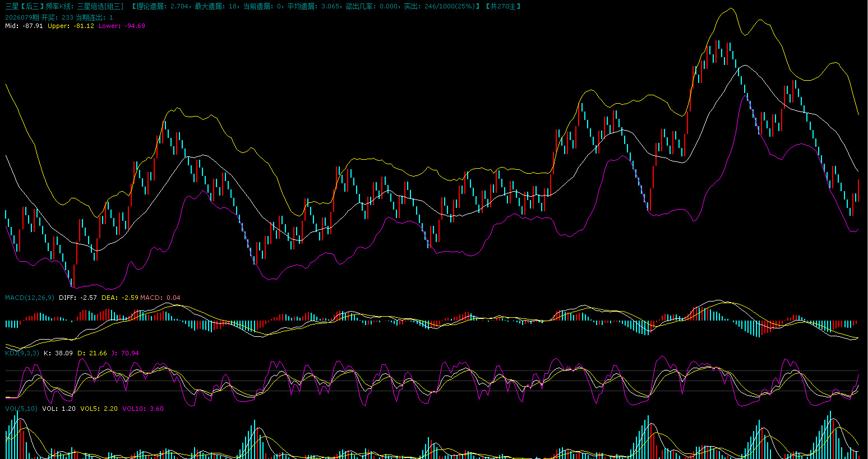
Task: Click the VOL10: 3.60 average label
Action: [143, 409]
